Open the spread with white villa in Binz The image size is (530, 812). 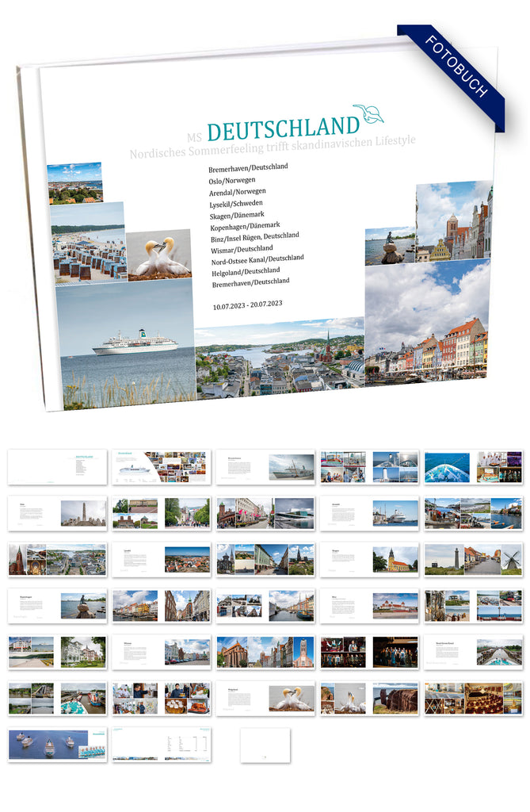pyautogui.click(x=58, y=652)
